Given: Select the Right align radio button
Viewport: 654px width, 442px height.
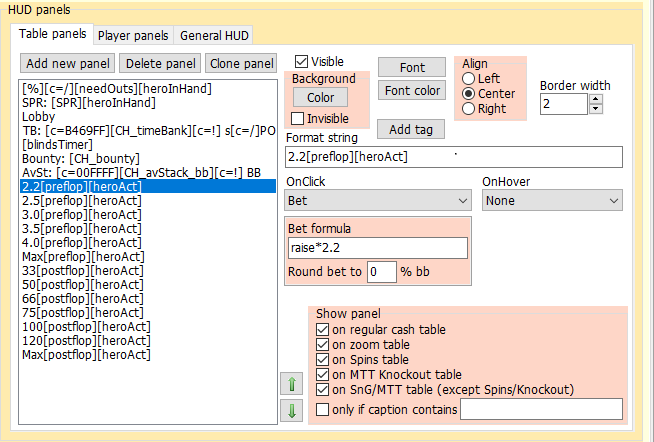Looking at the screenshot, I should pyautogui.click(x=468, y=109).
